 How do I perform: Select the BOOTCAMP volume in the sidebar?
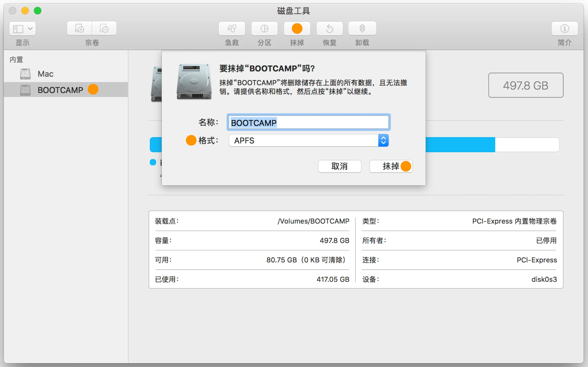[x=61, y=90]
